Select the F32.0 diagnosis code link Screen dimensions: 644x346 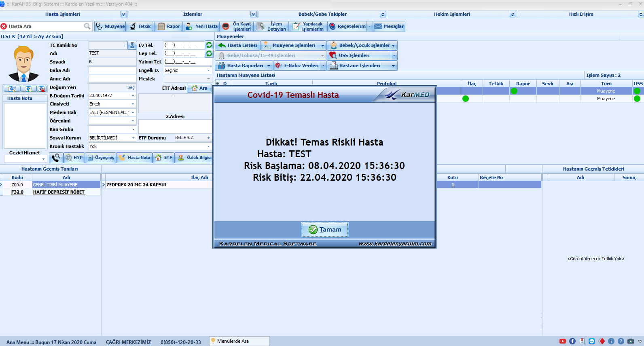pyautogui.click(x=17, y=192)
